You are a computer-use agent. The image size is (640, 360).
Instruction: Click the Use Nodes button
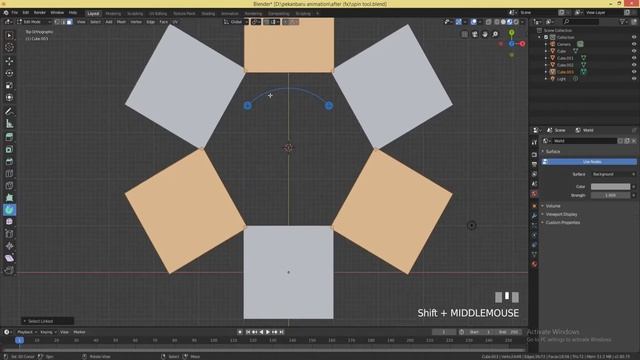[589, 162]
